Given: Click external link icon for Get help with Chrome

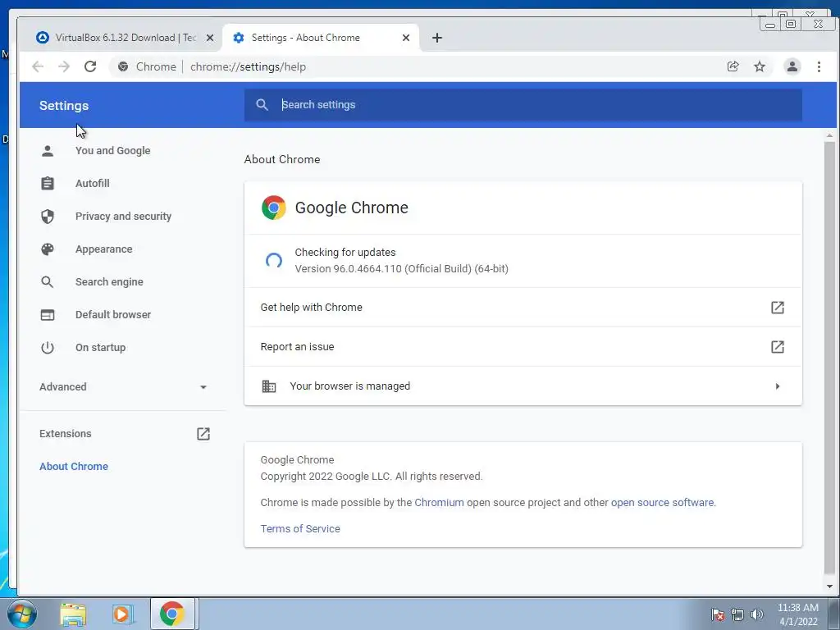Looking at the screenshot, I should (x=778, y=307).
